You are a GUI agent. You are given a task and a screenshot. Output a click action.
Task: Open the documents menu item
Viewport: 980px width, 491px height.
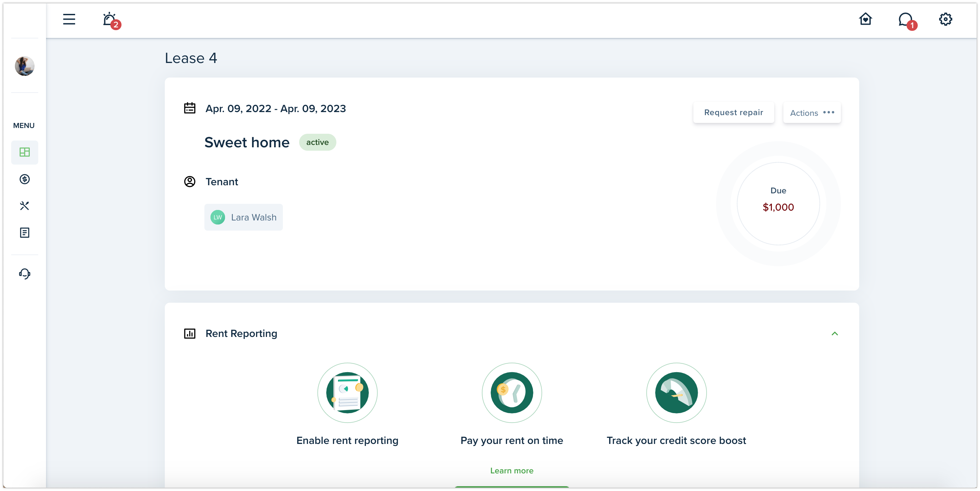[x=24, y=233]
